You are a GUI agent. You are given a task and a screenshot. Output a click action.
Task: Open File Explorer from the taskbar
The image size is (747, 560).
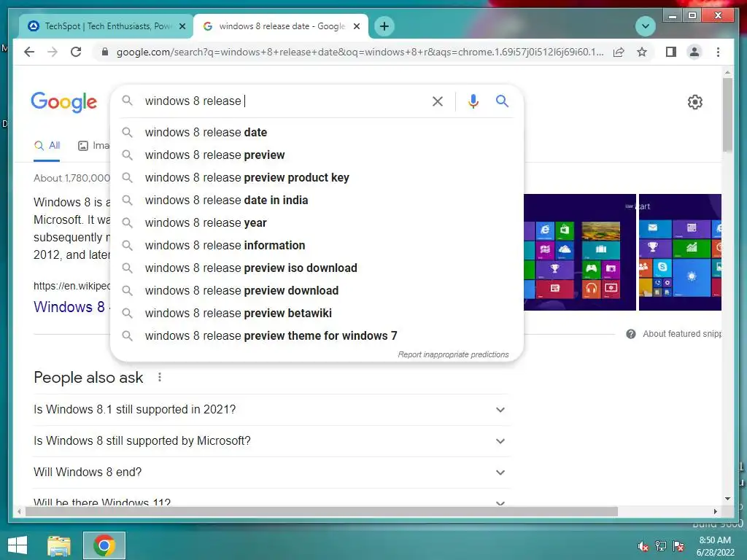coord(59,545)
